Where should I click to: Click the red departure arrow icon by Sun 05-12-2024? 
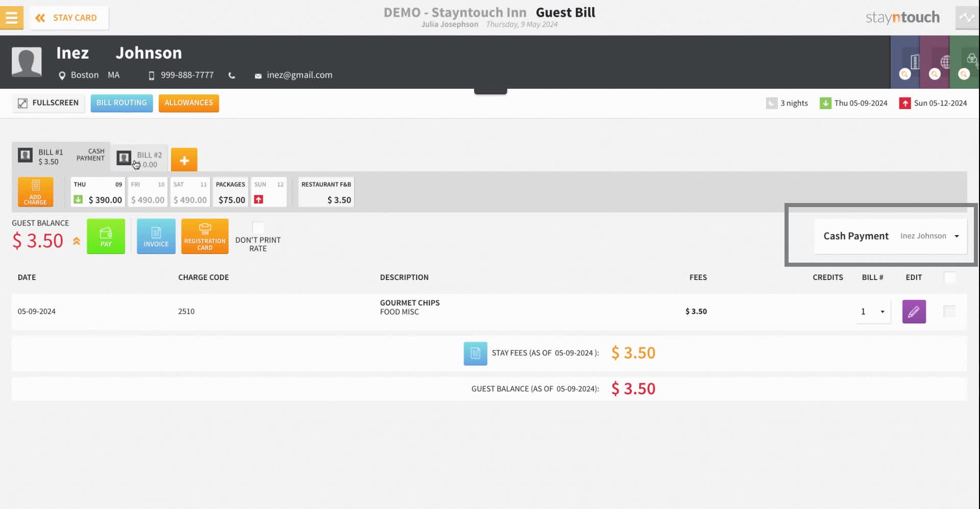(905, 104)
